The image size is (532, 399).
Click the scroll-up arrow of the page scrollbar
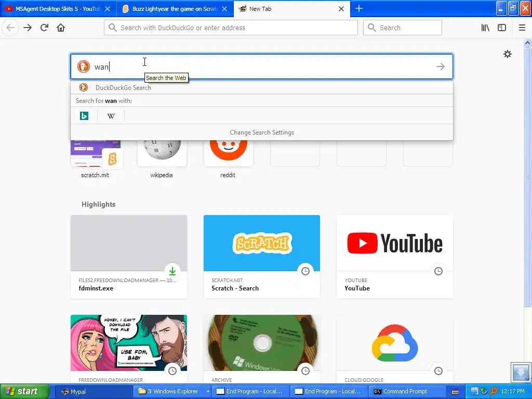tap(527, 43)
